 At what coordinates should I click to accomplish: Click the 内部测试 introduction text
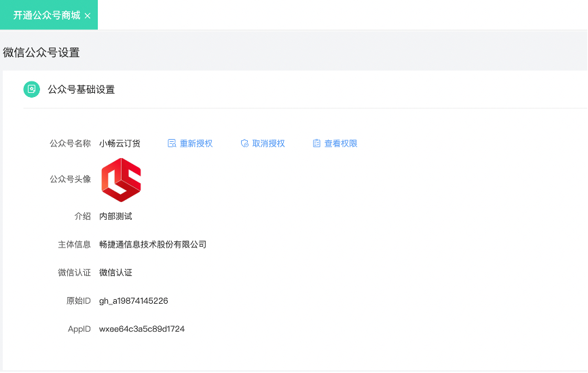coord(115,216)
